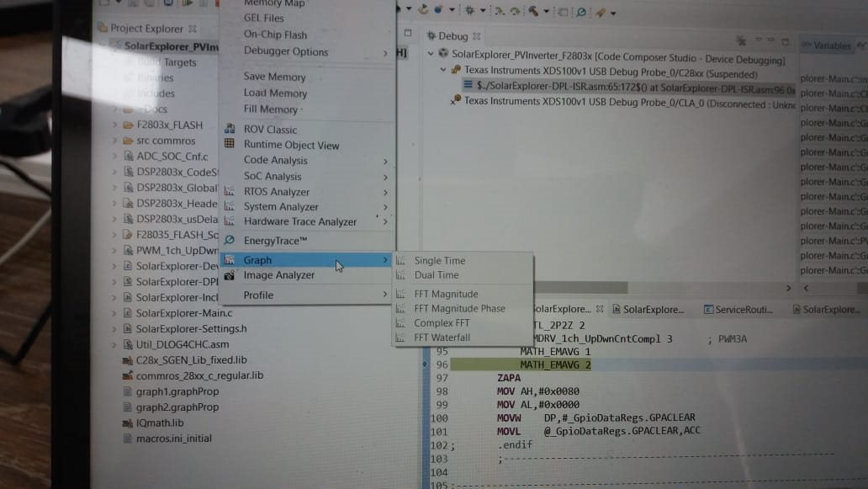The height and width of the screenshot is (489, 868).
Task: Click the Step Into arrow icon on the toolbar
Action: point(499,11)
